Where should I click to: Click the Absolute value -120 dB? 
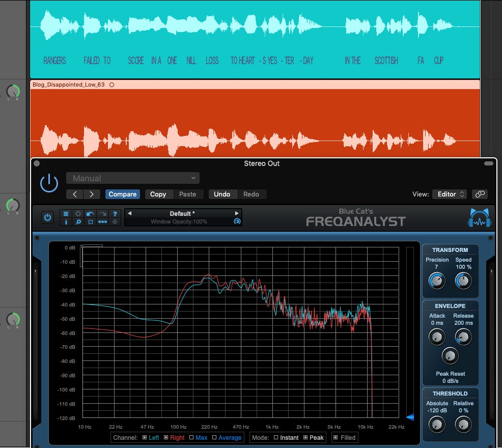coord(437,410)
